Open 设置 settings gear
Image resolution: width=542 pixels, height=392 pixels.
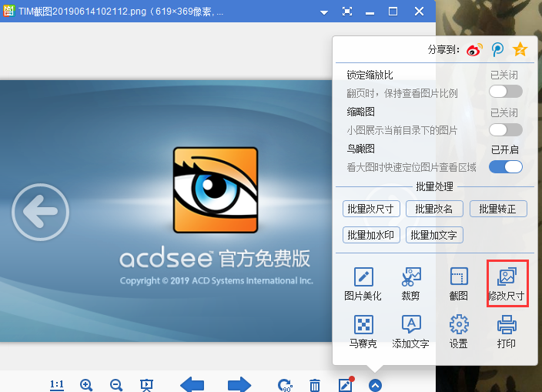459,331
